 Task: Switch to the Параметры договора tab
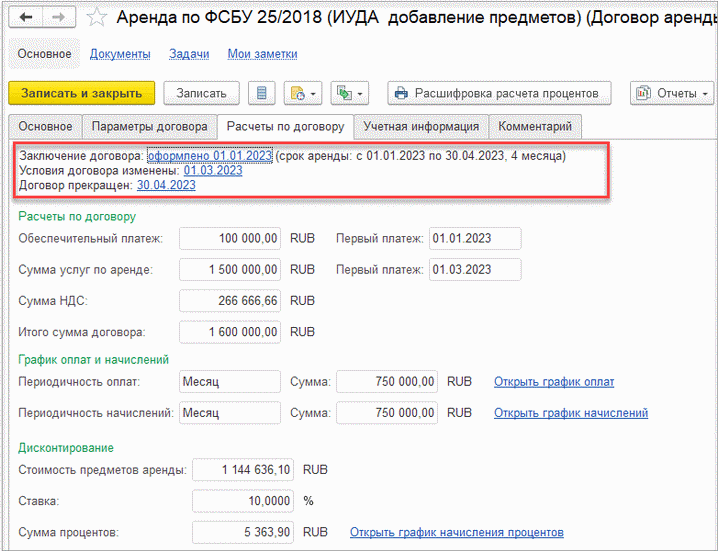(x=149, y=127)
